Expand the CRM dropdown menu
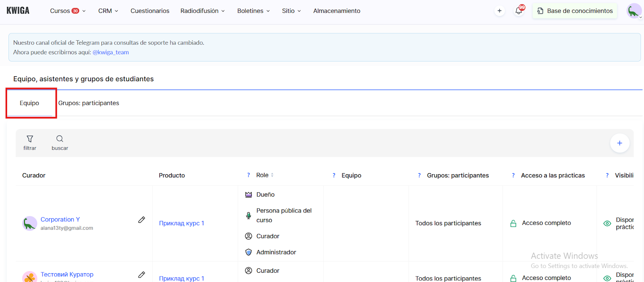 click(108, 11)
